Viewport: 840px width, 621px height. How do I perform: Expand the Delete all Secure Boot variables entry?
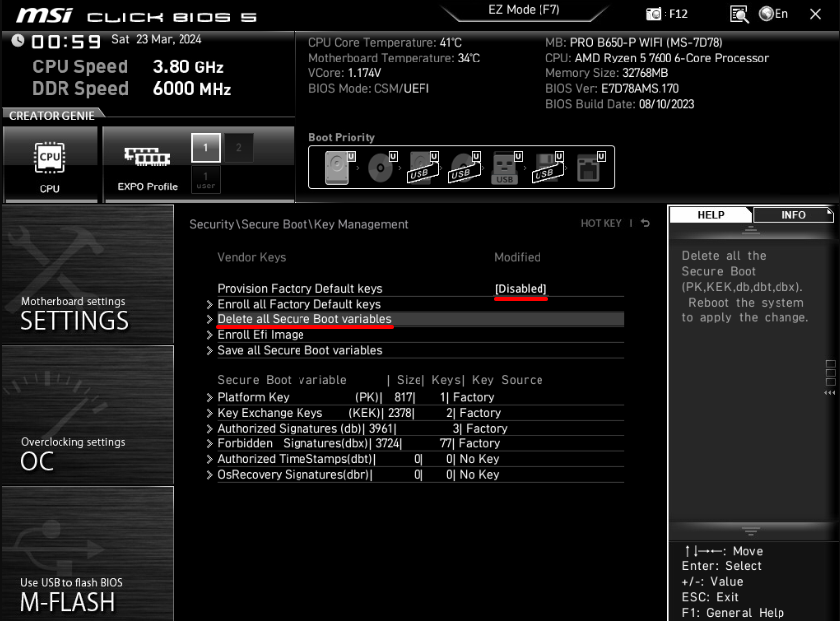(x=304, y=319)
